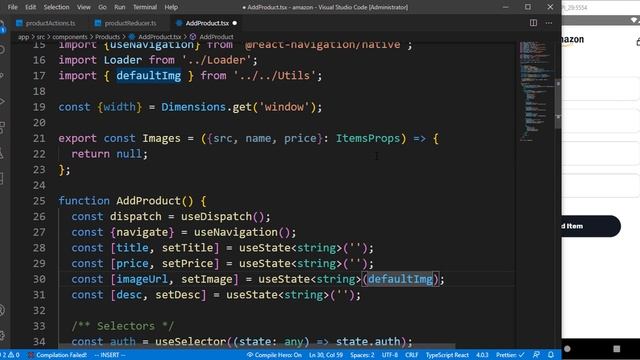Toggle Compile Hero: On status item
This screenshot has width=640, height=360.
[x=274, y=355]
